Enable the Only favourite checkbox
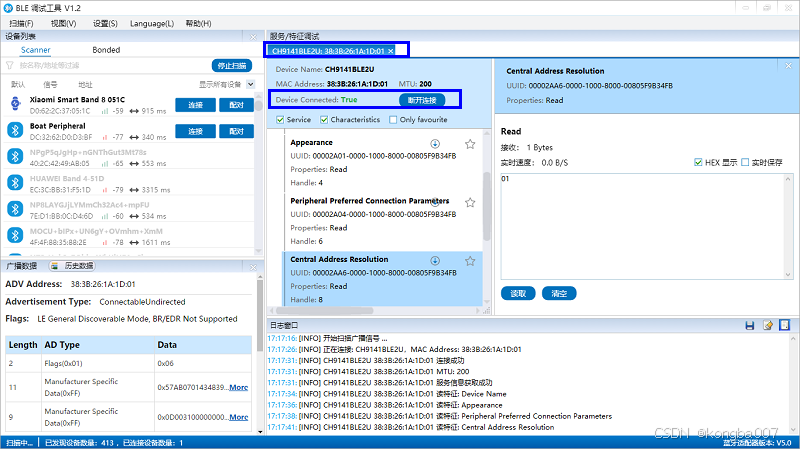This screenshot has width=800, height=449. (393, 119)
